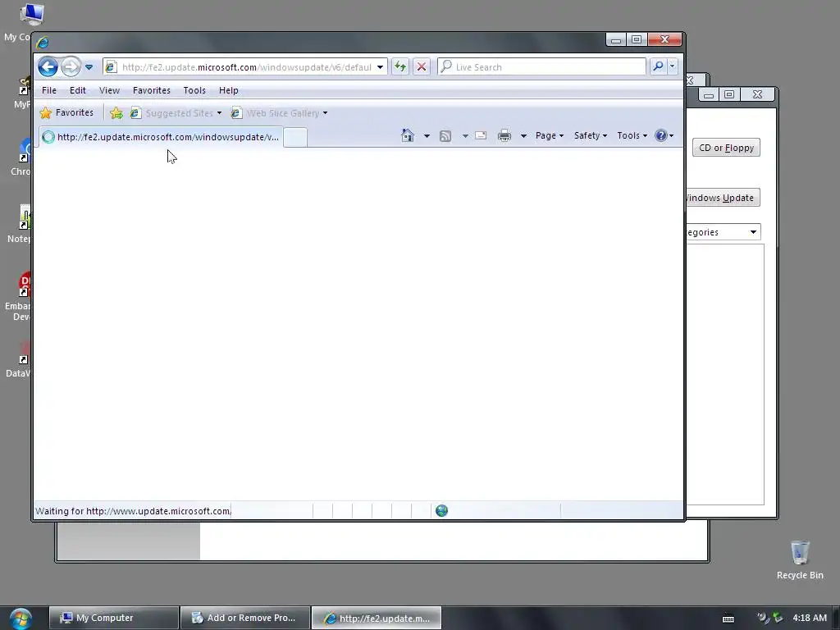Click the Forward navigation arrow
The image size is (840, 630).
tap(71, 67)
